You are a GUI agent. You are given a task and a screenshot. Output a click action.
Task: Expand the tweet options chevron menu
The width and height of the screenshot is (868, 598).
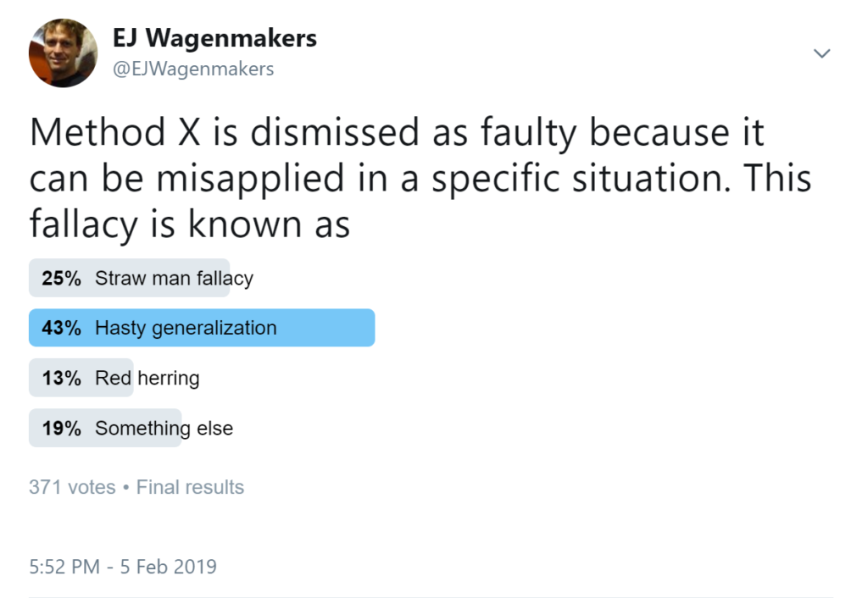(821, 53)
